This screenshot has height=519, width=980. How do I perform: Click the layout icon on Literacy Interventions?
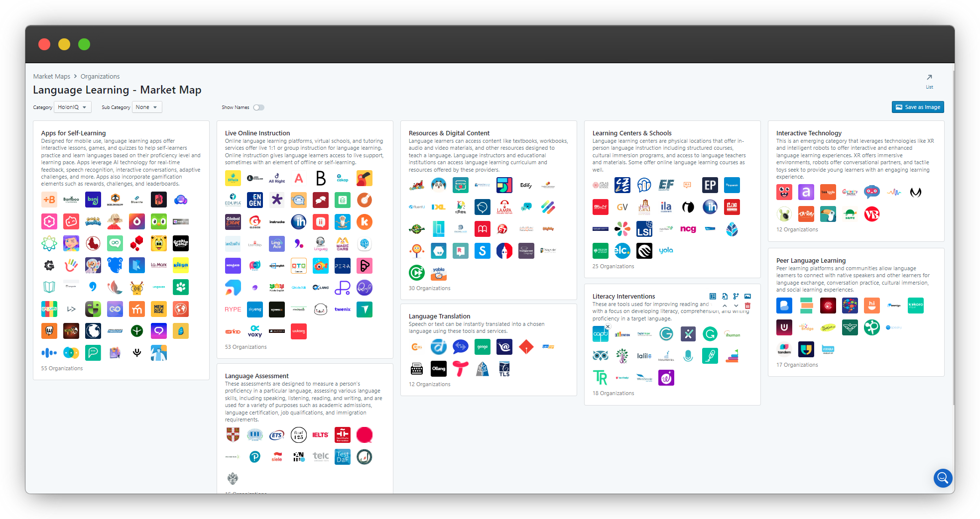pos(713,296)
